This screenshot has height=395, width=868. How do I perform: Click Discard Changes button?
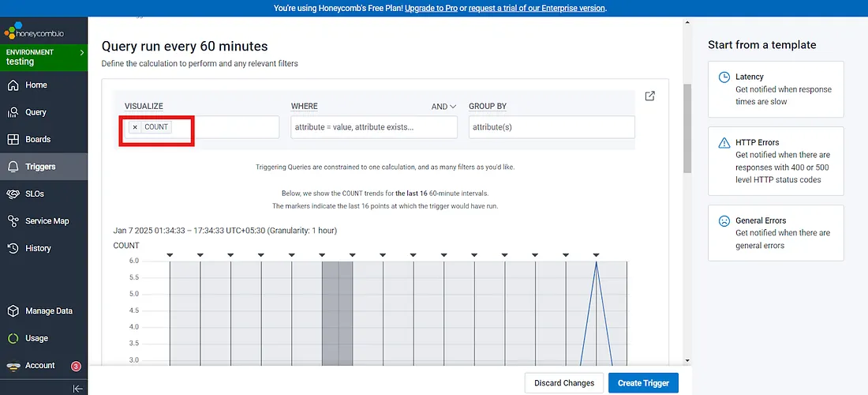[x=563, y=383]
